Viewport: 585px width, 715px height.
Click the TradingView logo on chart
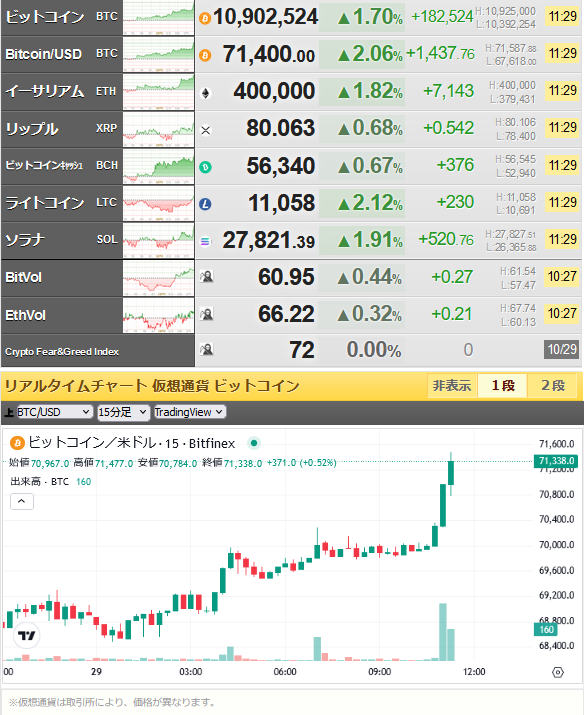(27, 635)
